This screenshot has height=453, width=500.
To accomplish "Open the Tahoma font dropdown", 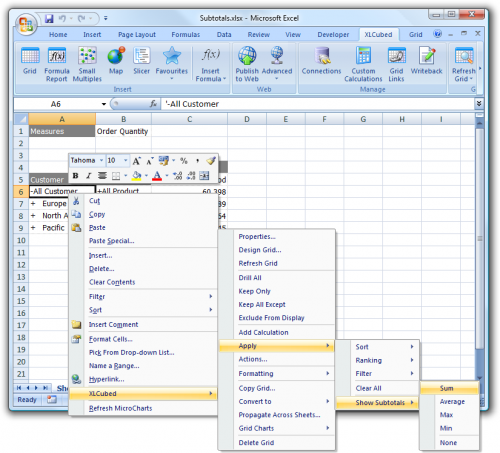I will [101, 161].
